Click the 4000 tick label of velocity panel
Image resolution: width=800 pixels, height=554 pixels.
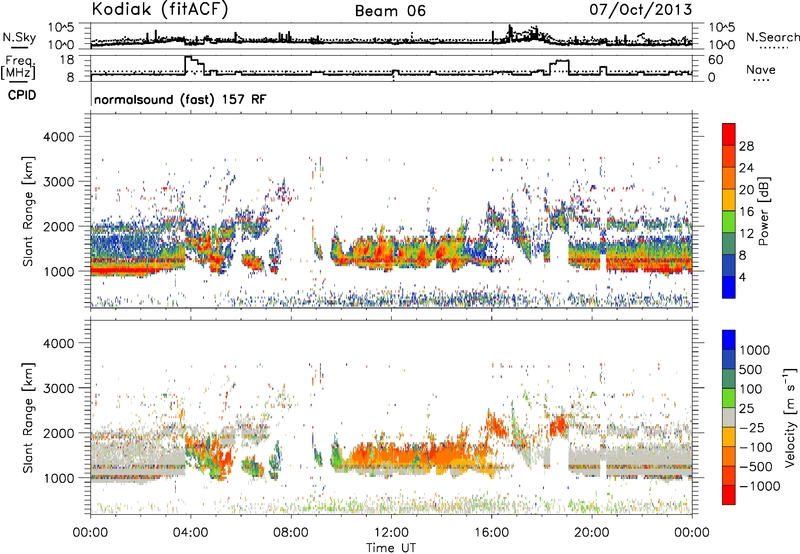(x=58, y=343)
